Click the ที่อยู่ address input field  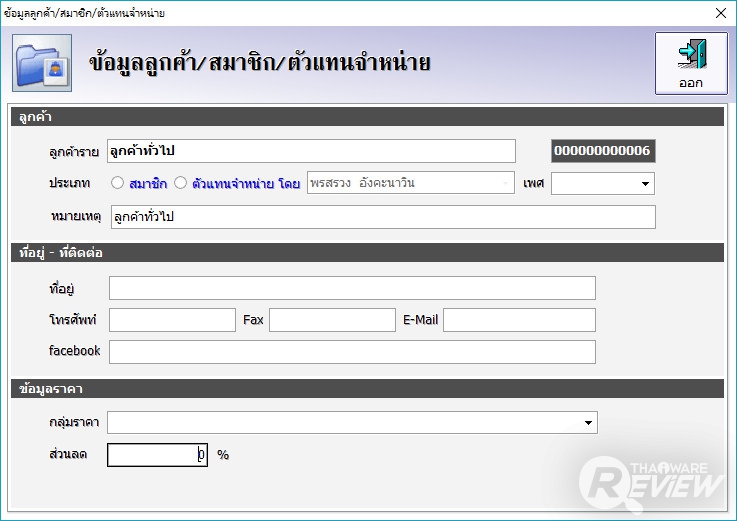[x=352, y=288]
